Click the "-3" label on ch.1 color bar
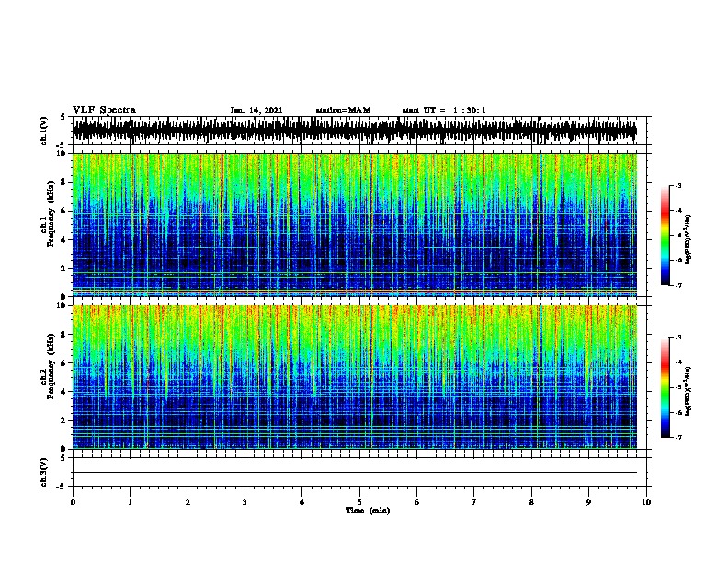728x563 pixels. [x=677, y=185]
